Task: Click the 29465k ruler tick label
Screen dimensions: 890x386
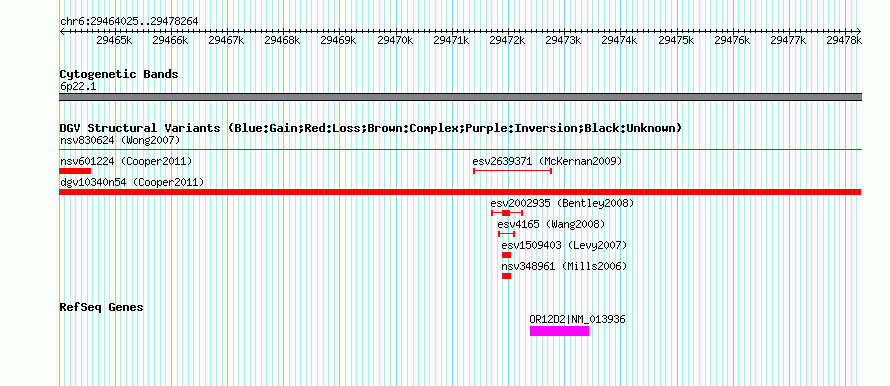Action: [x=114, y=40]
